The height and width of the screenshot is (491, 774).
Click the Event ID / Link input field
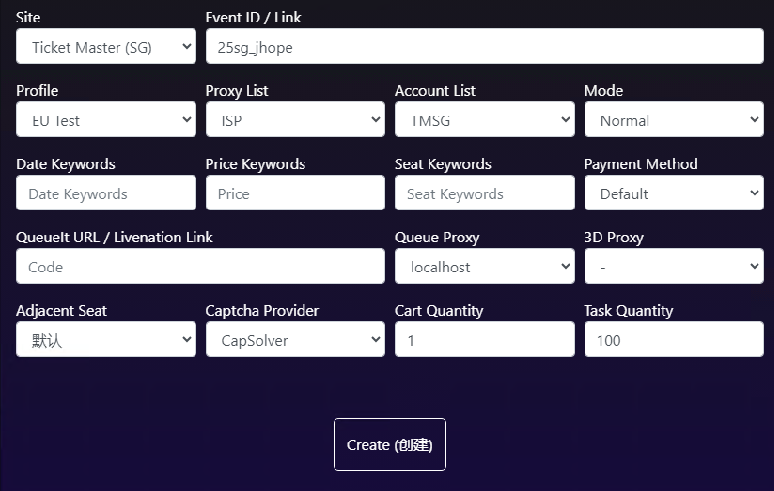(484, 47)
